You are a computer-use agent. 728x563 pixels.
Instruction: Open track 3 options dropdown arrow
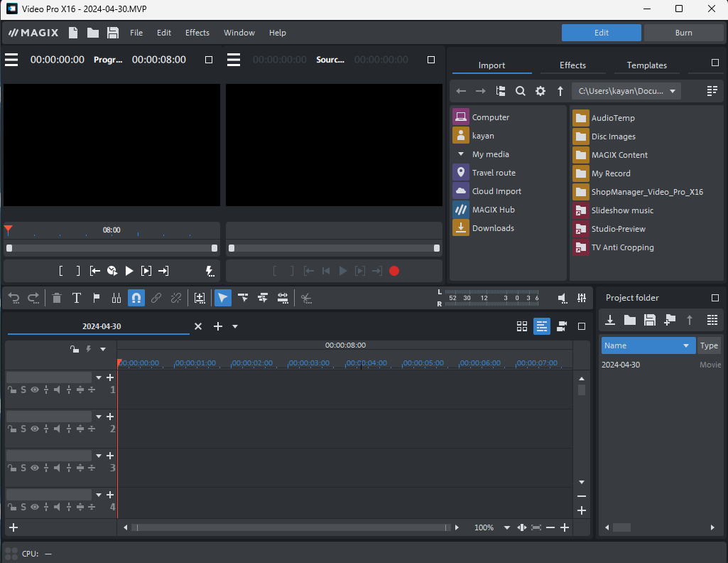pyautogui.click(x=99, y=456)
